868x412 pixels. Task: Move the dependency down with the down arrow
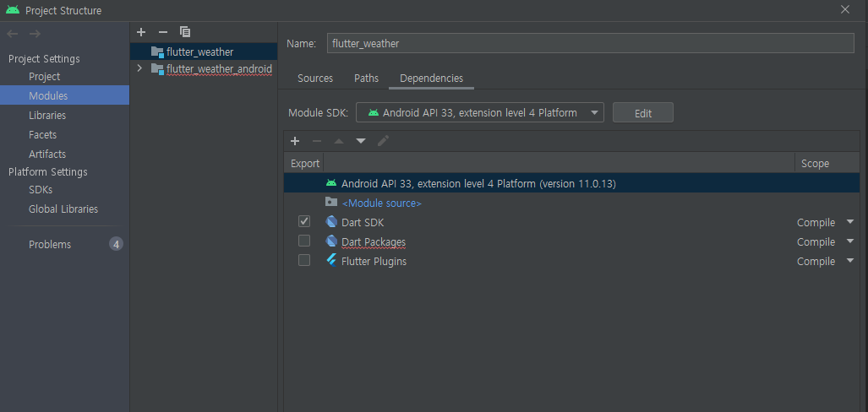361,141
